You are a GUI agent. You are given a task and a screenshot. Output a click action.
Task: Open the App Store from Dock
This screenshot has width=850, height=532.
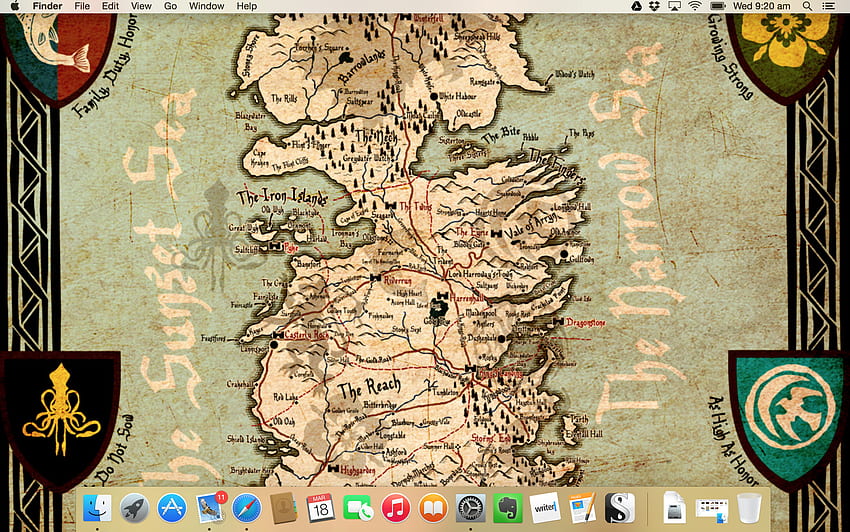[x=172, y=509]
